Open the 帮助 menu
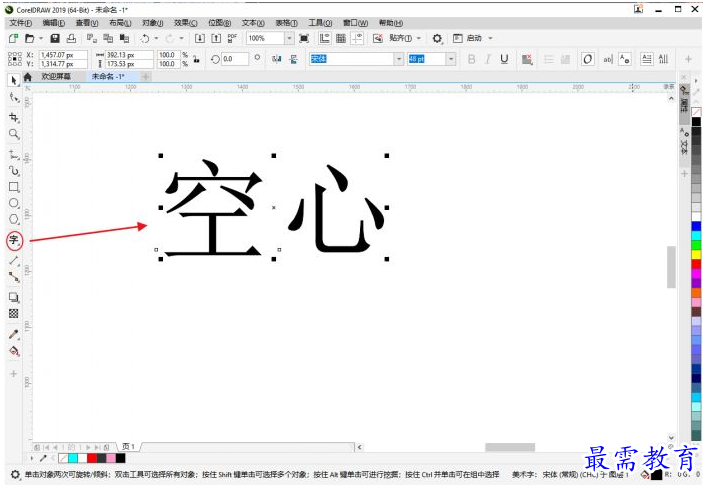This screenshot has height=490, width=706. tap(391, 23)
